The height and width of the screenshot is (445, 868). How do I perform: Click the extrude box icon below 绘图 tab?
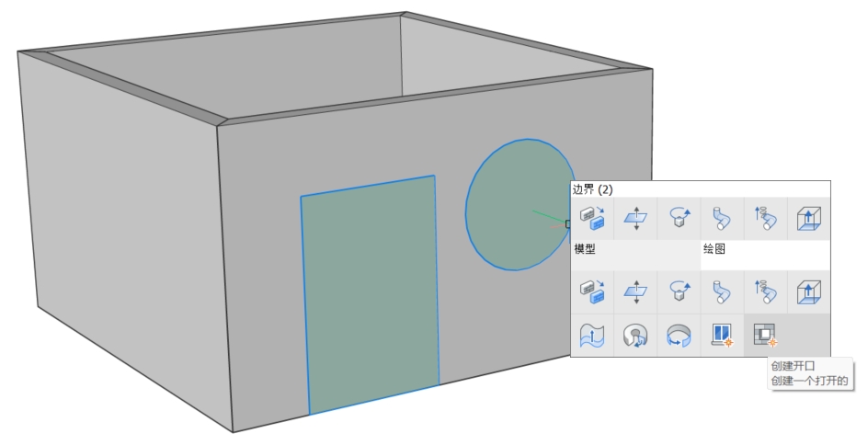(809, 291)
